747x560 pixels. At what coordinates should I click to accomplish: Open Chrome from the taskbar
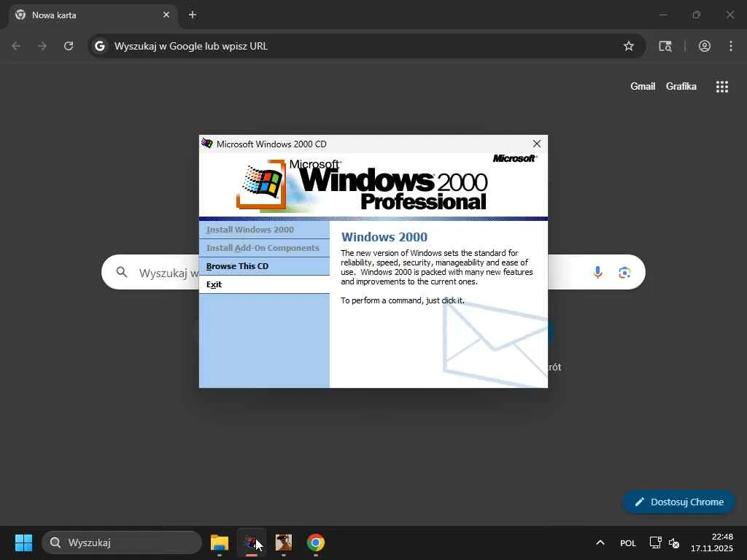[315, 542]
